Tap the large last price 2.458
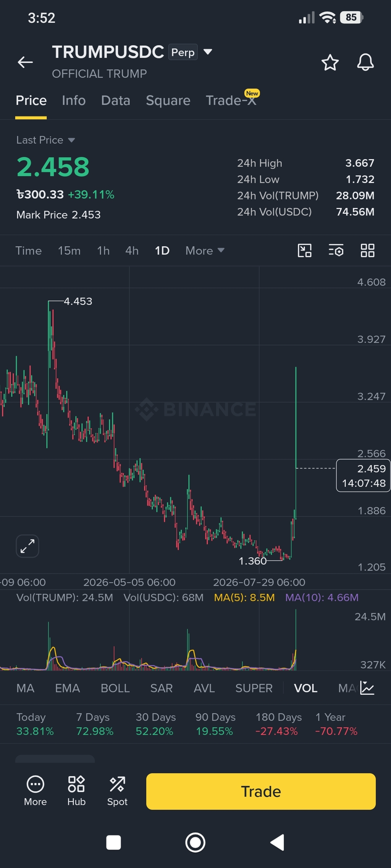This screenshot has width=391, height=868. click(53, 167)
